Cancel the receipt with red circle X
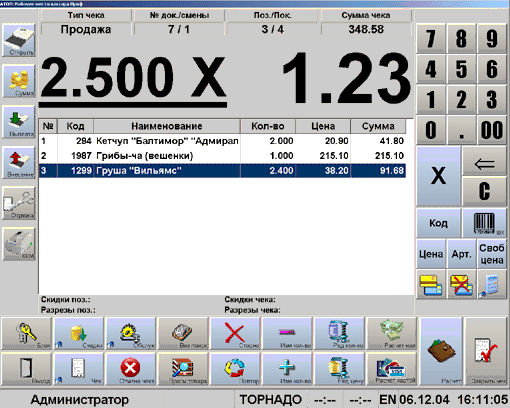This screenshot has height=408, width=510. (131, 369)
